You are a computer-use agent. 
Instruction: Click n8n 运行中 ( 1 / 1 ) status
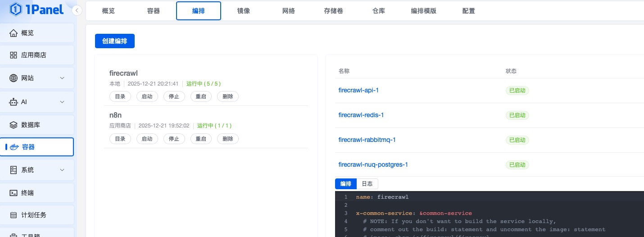click(214, 126)
